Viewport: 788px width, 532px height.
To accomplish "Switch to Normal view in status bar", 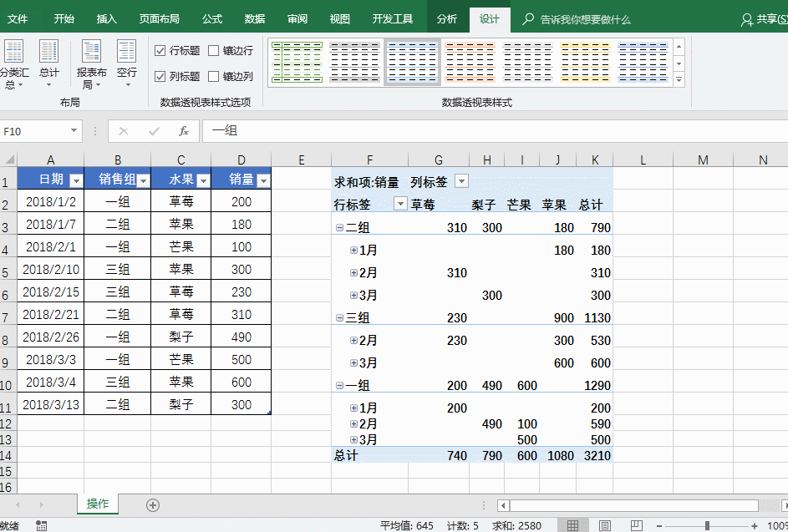I will (572, 525).
